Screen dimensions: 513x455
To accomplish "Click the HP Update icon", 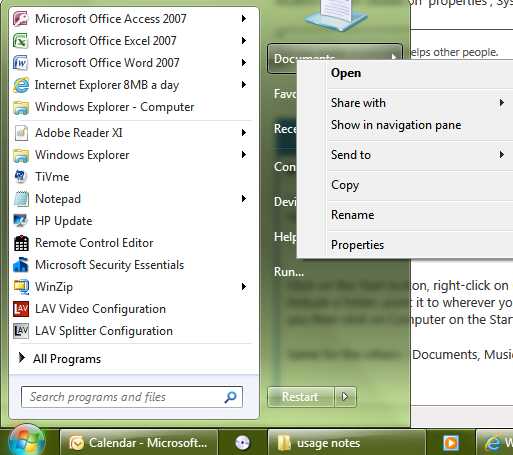I will coord(21,221).
